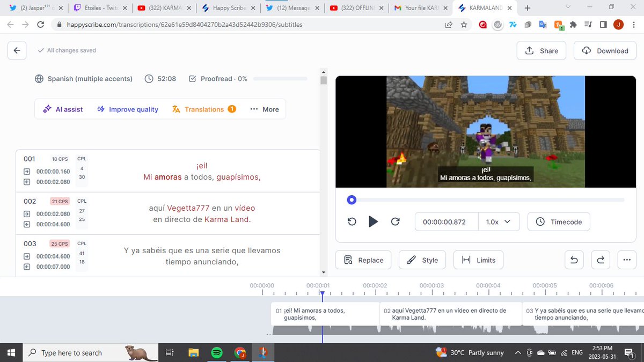Click end timecode 00:00:04.600 of subtitle 002
This screenshot has width=644, height=362.
click(53, 224)
